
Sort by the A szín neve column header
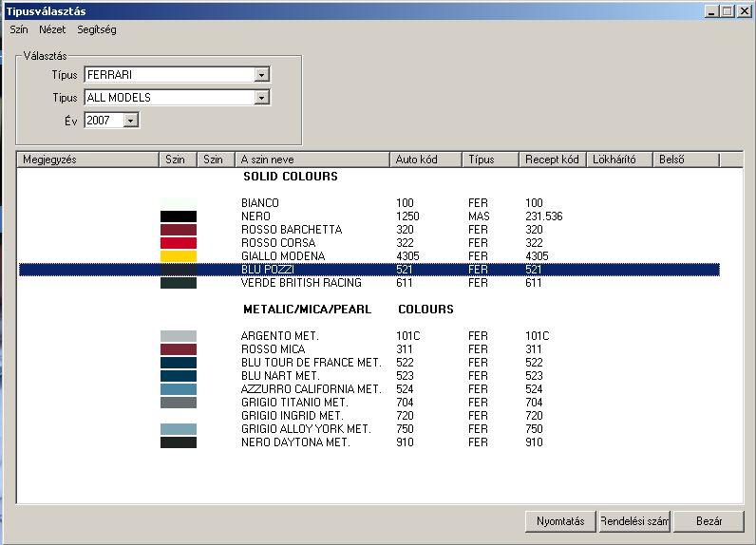312,160
